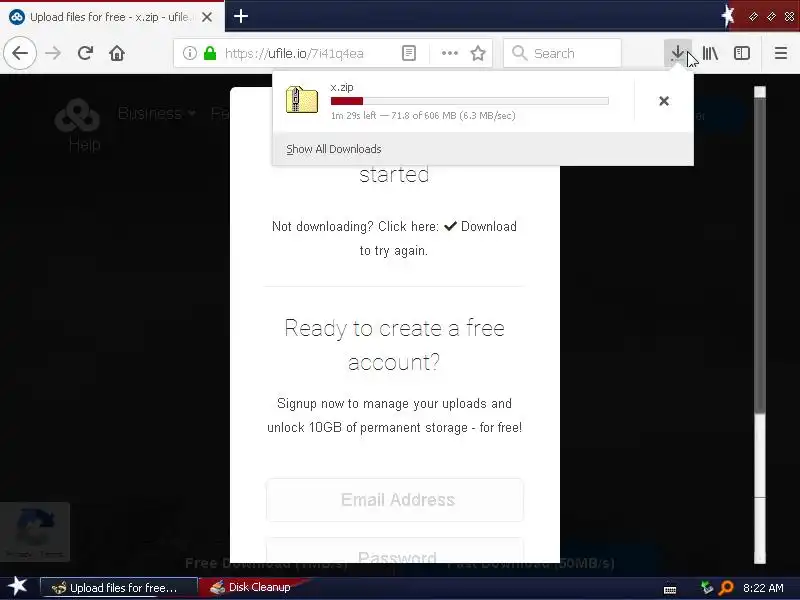Viewport: 800px width, 600px height.
Task: Click the 8:22 AM clock
Action: pyautogui.click(x=763, y=588)
